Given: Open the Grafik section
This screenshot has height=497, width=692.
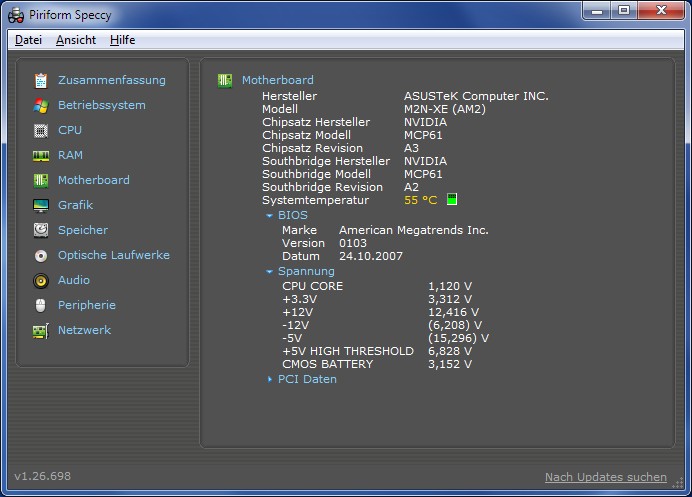Looking at the screenshot, I should pyautogui.click(x=75, y=205).
